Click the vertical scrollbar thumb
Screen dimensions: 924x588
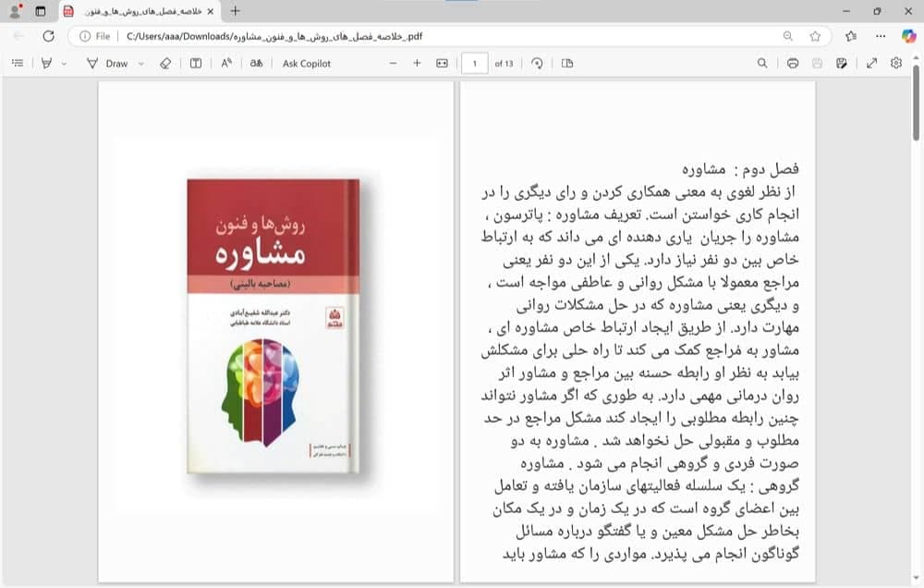point(916,103)
